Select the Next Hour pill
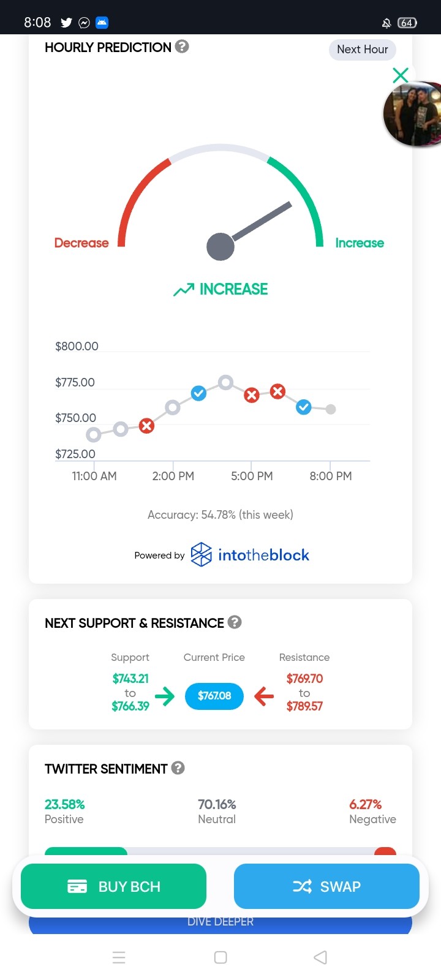441x980 pixels. 363,50
